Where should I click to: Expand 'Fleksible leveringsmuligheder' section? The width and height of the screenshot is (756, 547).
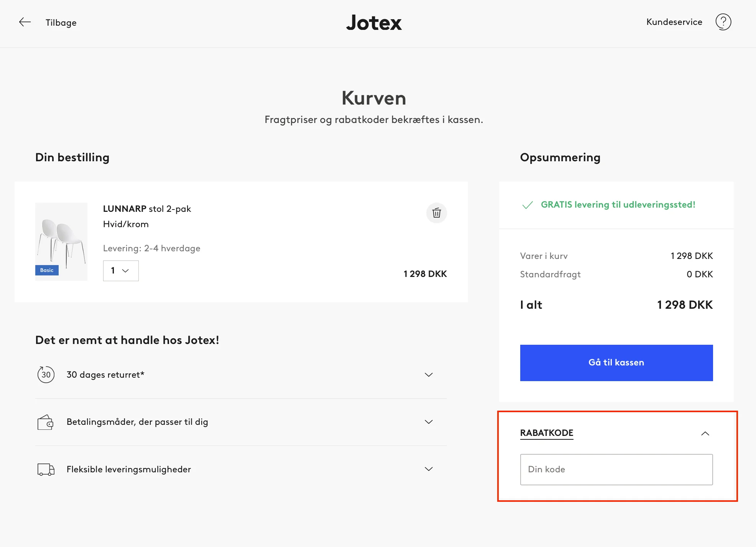[429, 469]
